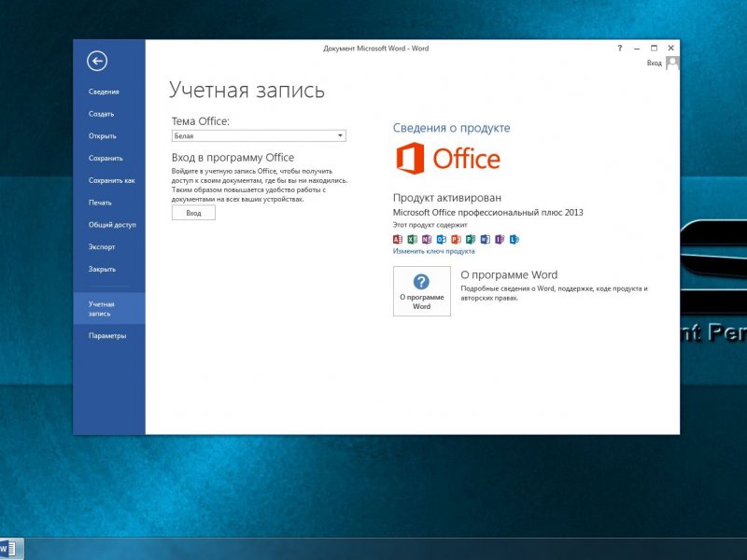Choose Сохранить in the sidebar

point(106,158)
